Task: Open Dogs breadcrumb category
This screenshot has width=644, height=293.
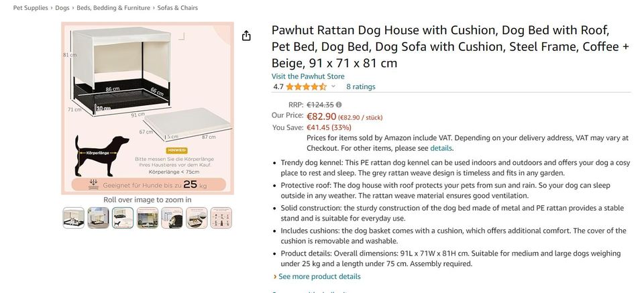Action: click(62, 8)
